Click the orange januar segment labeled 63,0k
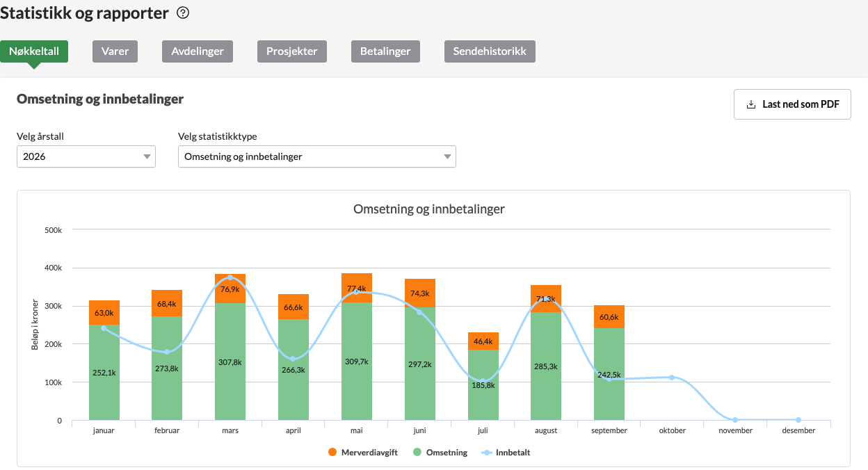868x470 pixels. [104, 312]
